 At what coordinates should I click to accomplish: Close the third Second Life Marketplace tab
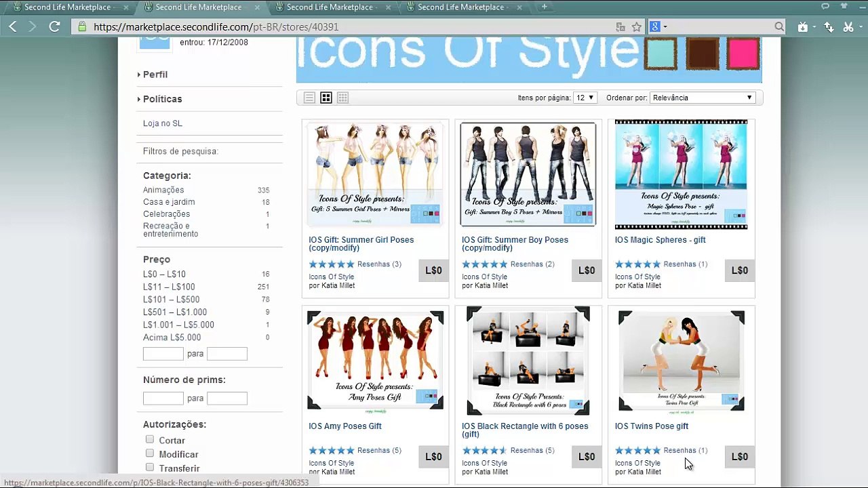tap(389, 7)
